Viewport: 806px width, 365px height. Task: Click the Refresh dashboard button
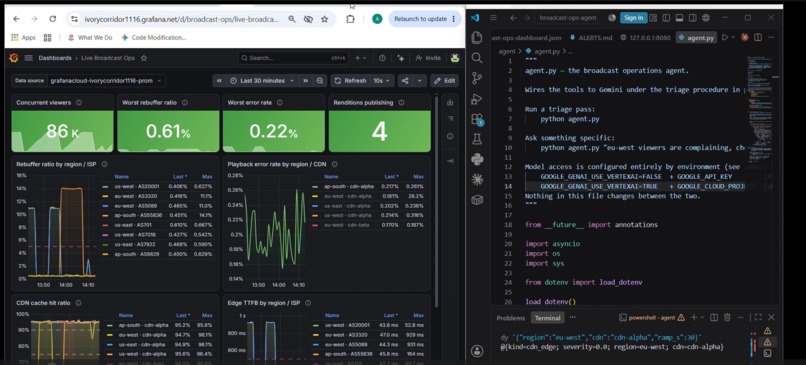351,81
